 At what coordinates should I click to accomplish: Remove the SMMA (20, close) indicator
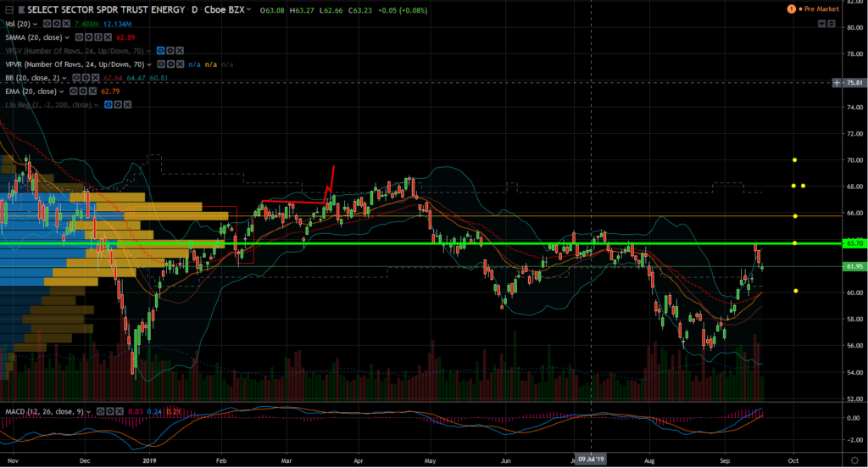pos(108,37)
